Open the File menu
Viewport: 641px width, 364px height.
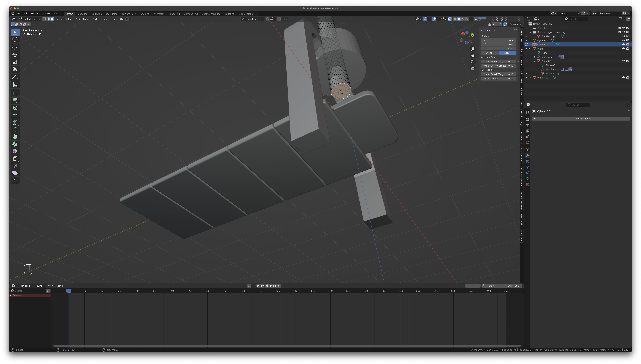pos(18,14)
